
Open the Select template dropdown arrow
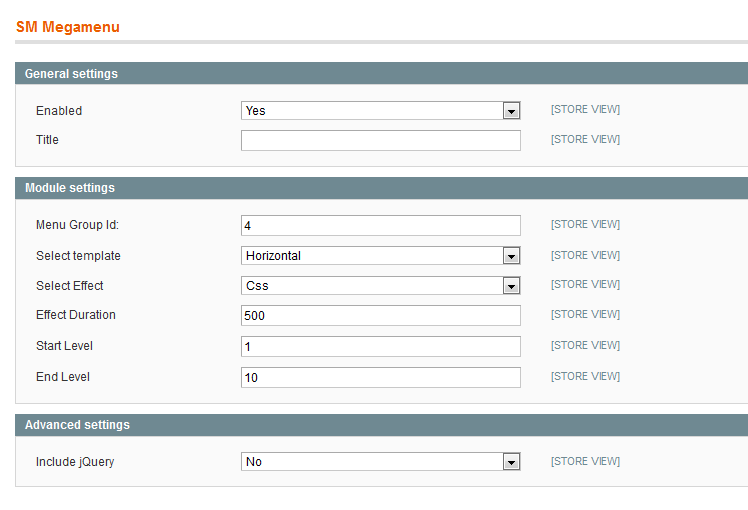(x=511, y=256)
